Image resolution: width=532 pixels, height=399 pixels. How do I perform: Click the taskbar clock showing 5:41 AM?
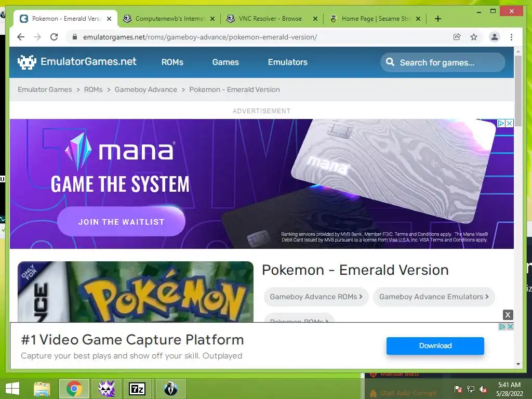coord(509,389)
